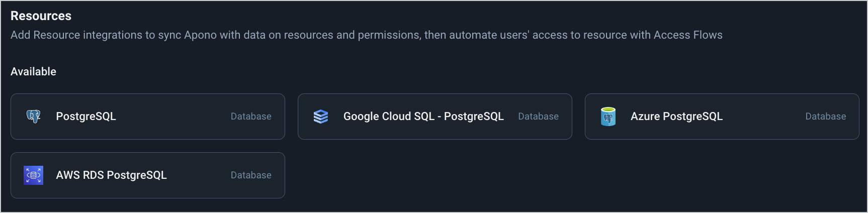Image resolution: width=868 pixels, height=213 pixels.
Task: Click Database tag on Azure PostgreSQL card
Action: [x=825, y=117]
